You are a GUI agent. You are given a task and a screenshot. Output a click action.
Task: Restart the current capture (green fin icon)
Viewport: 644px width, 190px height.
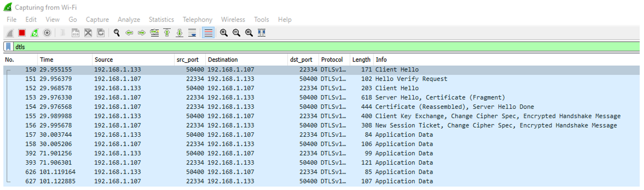34,33
